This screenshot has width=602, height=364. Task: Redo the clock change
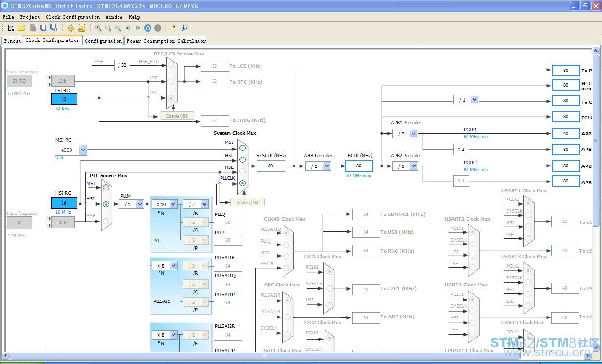point(138,28)
